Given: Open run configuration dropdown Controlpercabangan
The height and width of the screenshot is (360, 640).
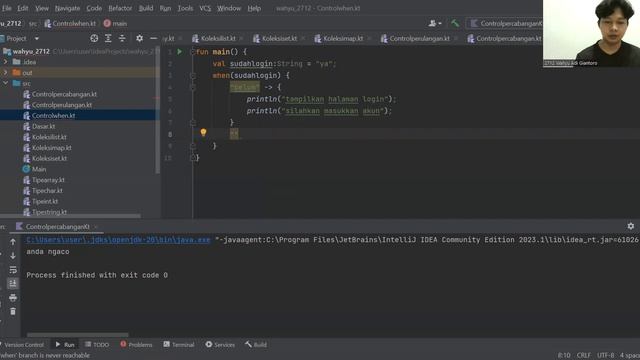Looking at the screenshot, I should tap(505, 24).
